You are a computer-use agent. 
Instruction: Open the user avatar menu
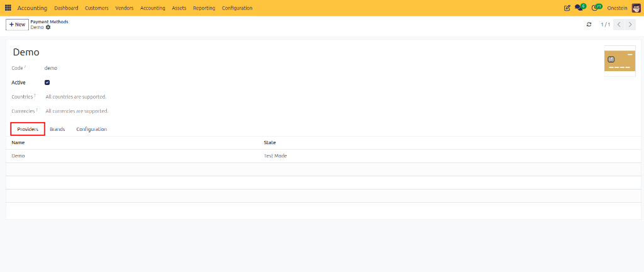click(636, 8)
